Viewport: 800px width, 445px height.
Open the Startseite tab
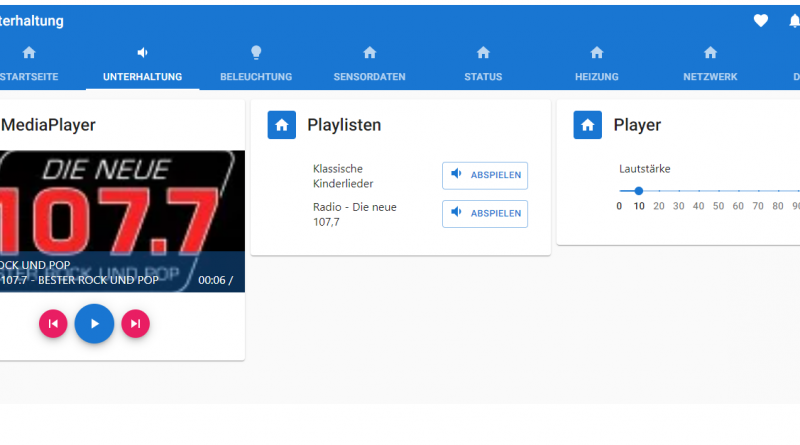point(28,64)
